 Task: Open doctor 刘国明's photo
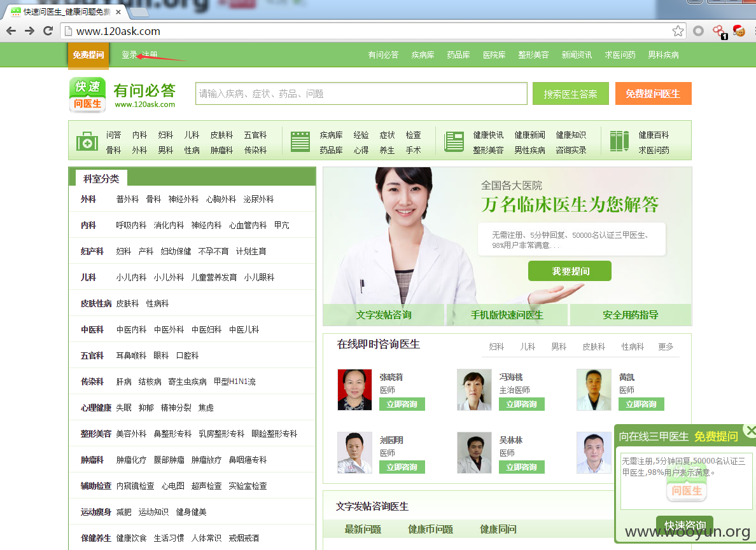tap(355, 452)
